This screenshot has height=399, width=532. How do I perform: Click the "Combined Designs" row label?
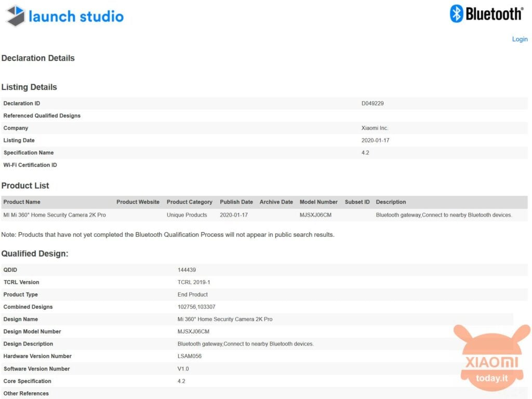coord(28,307)
